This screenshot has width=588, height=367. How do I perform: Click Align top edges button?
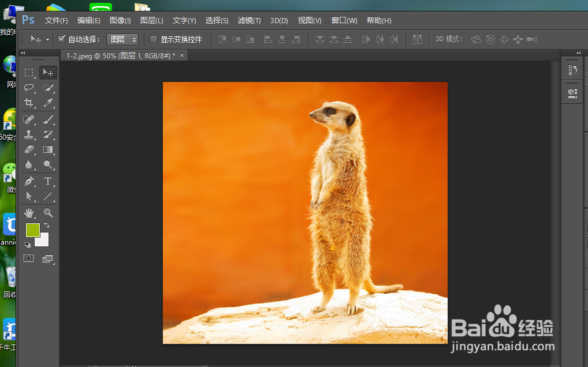coord(222,39)
